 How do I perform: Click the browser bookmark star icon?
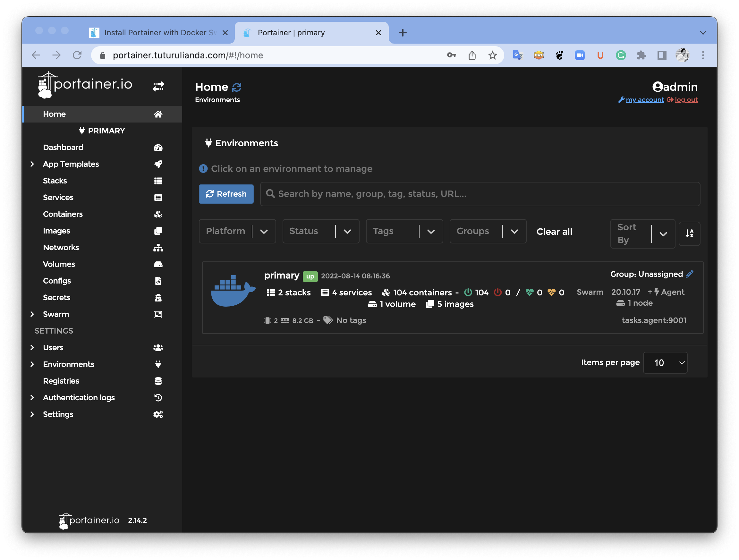492,55
